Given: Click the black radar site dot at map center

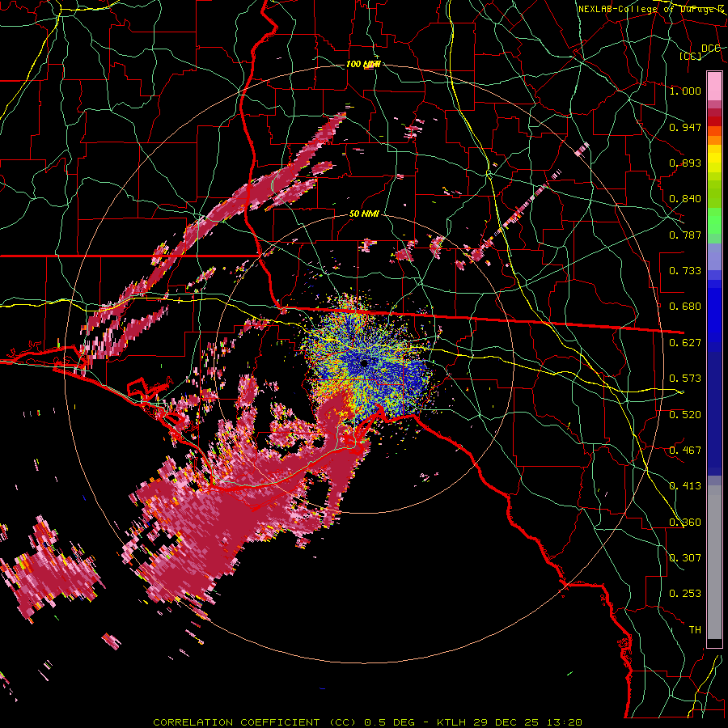Looking at the screenshot, I should point(365,362).
